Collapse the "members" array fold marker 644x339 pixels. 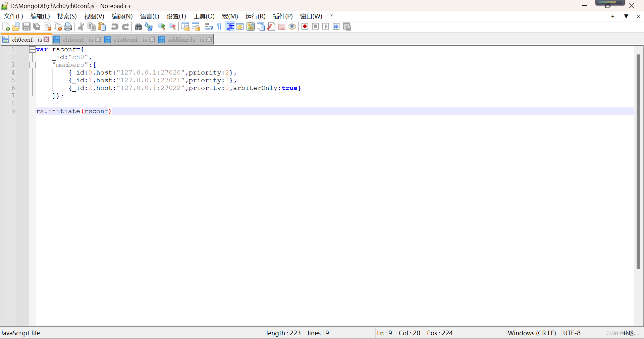32,65
